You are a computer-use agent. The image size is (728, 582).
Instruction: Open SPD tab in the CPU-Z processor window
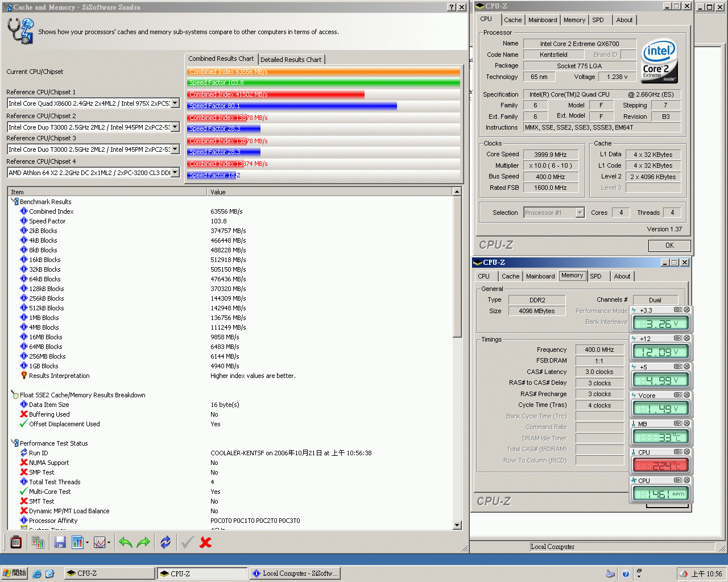598,20
